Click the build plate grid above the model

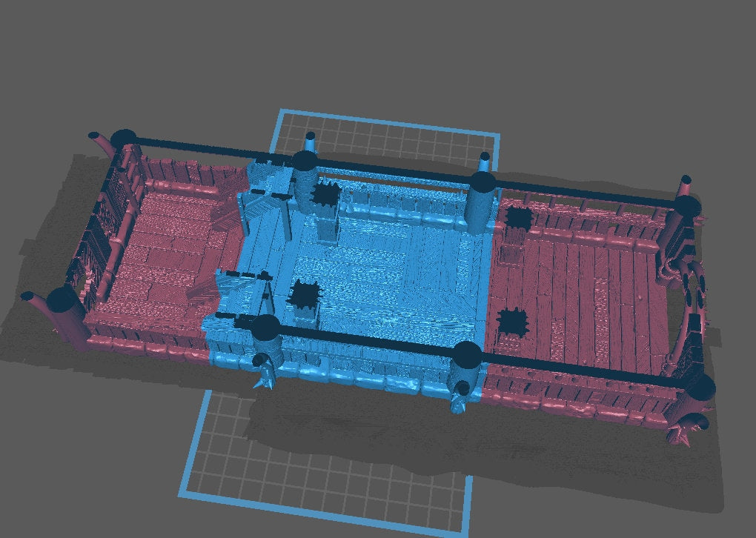click(385, 133)
